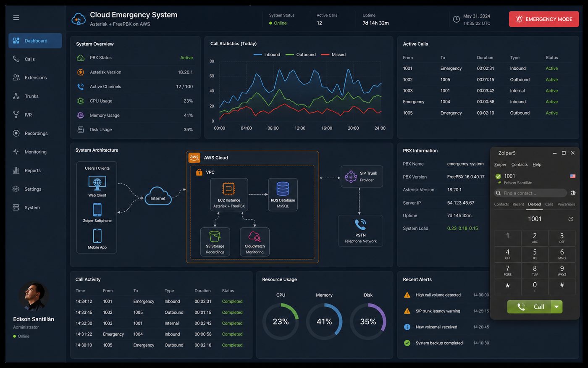Click the Monitoring pulse icon in sidebar

coord(16,152)
